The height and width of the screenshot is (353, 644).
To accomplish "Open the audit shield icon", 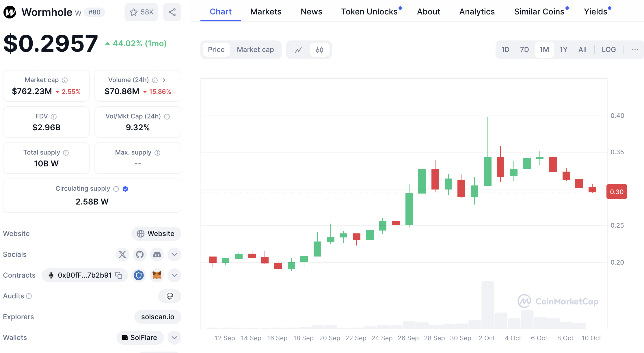I will point(170,296).
